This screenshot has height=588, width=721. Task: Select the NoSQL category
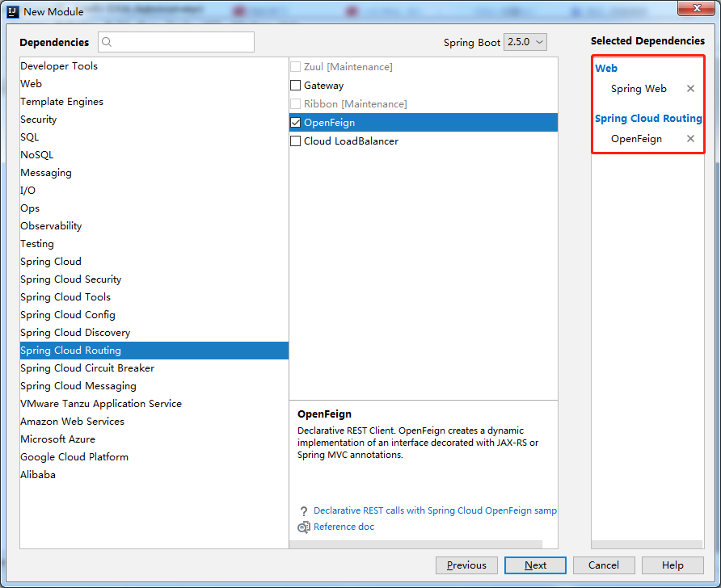pos(154,155)
